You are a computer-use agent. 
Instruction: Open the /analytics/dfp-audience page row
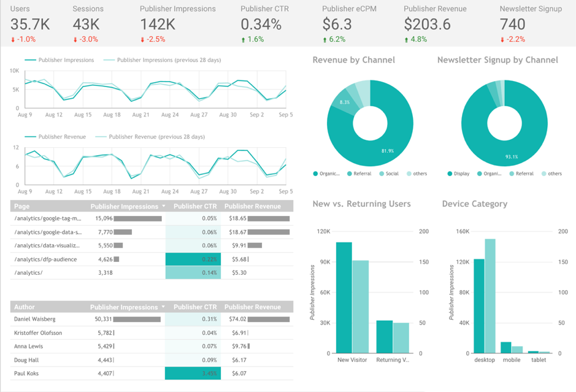click(x=46, y=259)
